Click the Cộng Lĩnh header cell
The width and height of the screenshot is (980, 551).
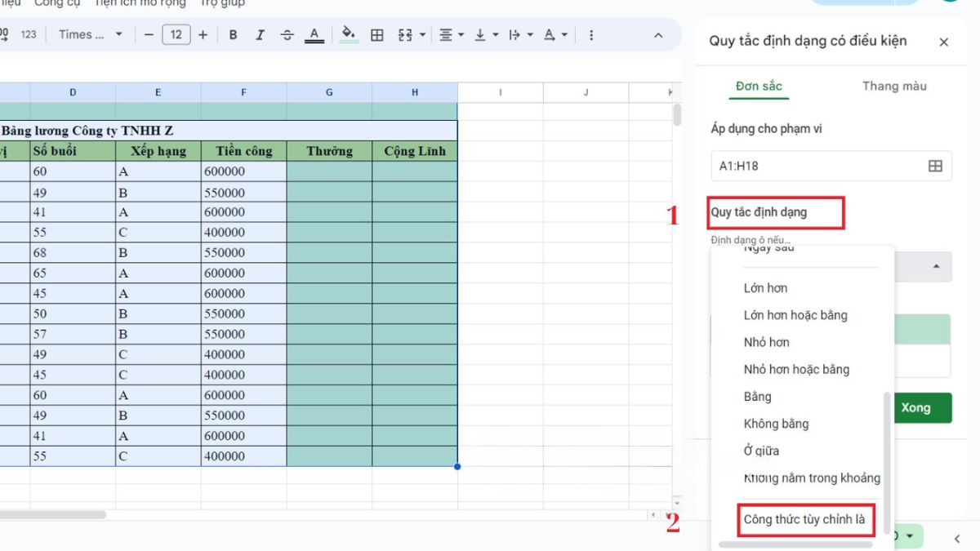click(415, 151)
